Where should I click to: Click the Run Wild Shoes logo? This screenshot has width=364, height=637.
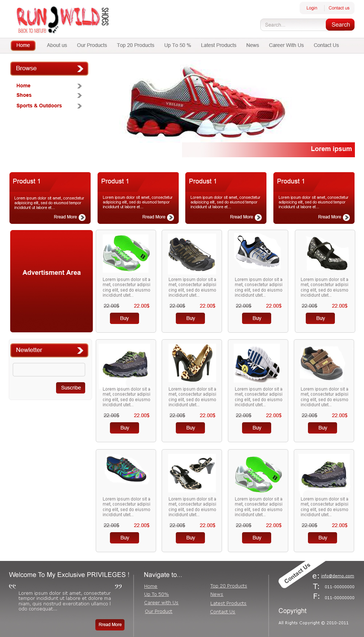(x=63, y=20)
